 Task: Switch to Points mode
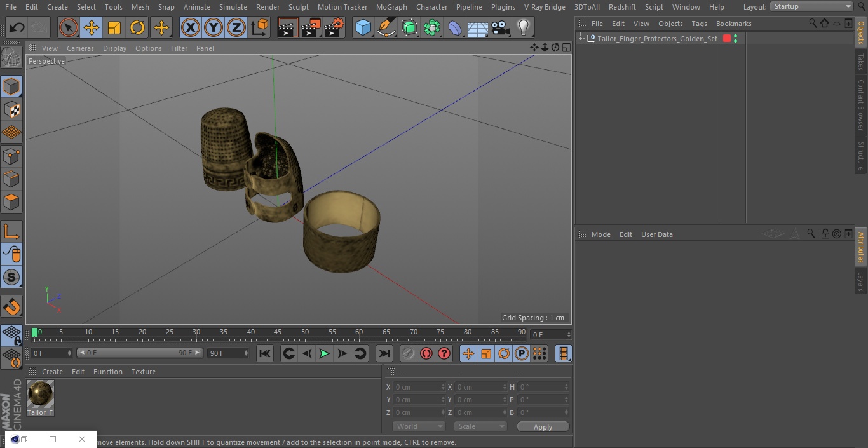pyautogui.click(x=11, y=156)
